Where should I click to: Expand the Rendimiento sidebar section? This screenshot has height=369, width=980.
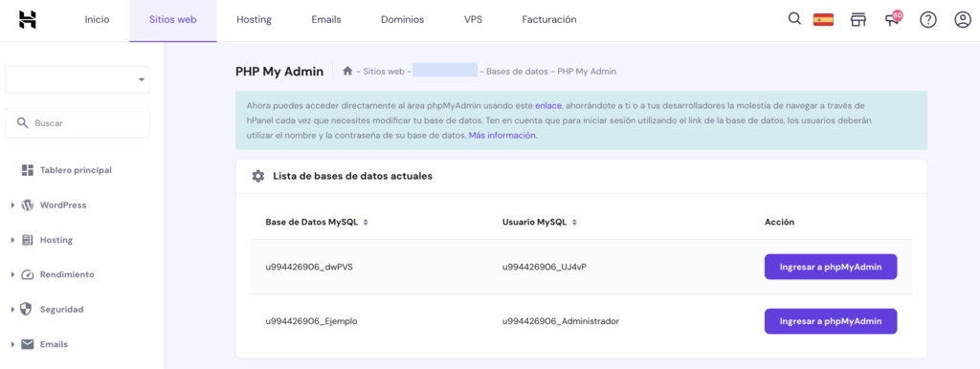coord(12,274)
